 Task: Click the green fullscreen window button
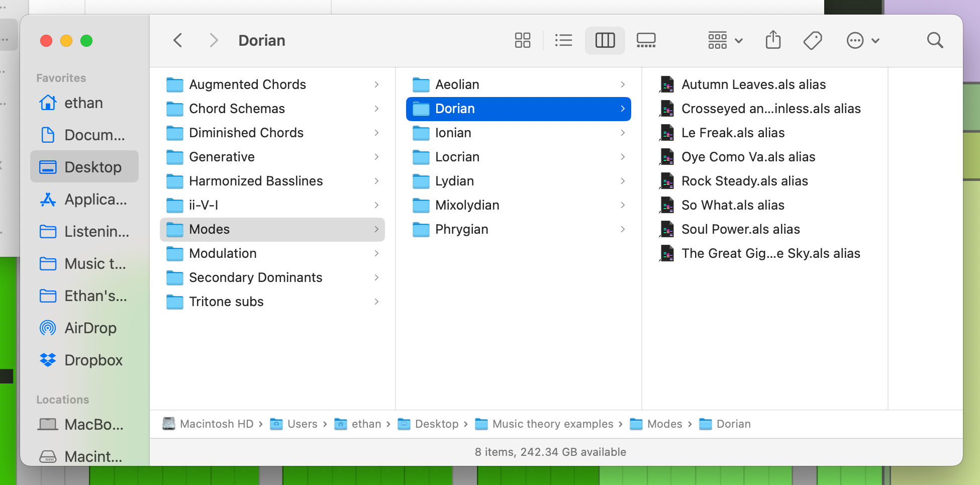coord(86,41)
